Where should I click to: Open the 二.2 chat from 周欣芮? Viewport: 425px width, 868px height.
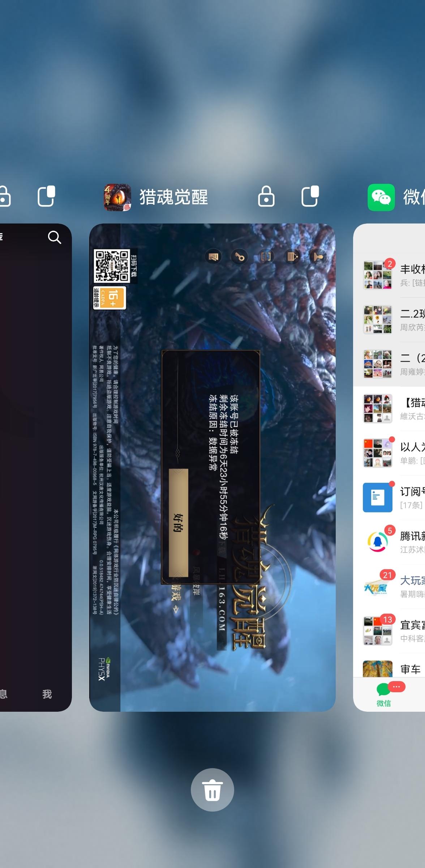click(389, 320)
